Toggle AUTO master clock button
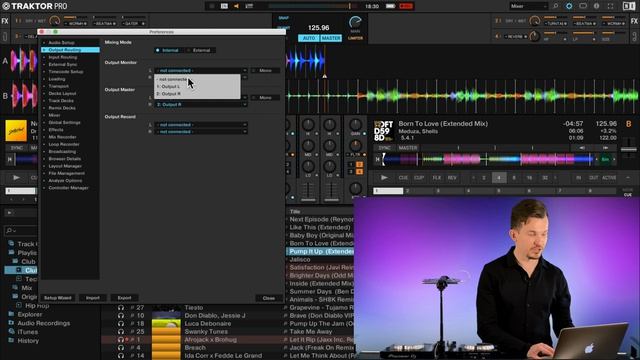Image resolution: width=640 pixels, height=360 pixels. click(309, 38)
